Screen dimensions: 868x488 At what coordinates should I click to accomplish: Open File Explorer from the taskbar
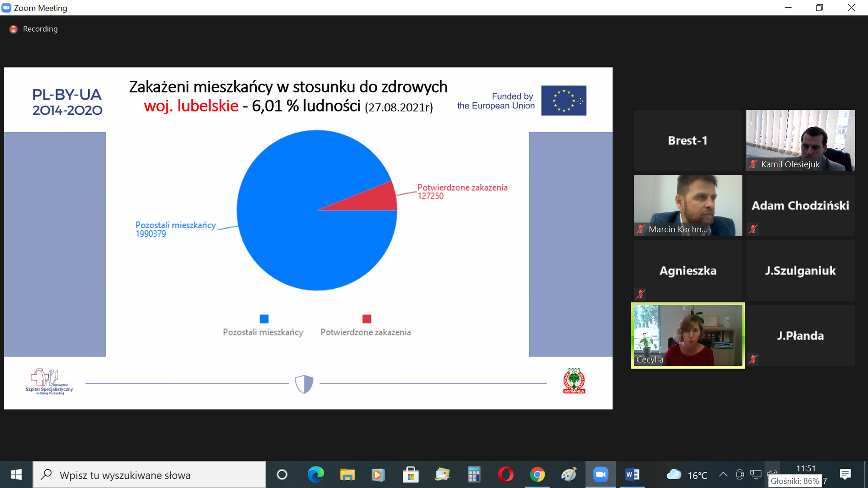347,475
